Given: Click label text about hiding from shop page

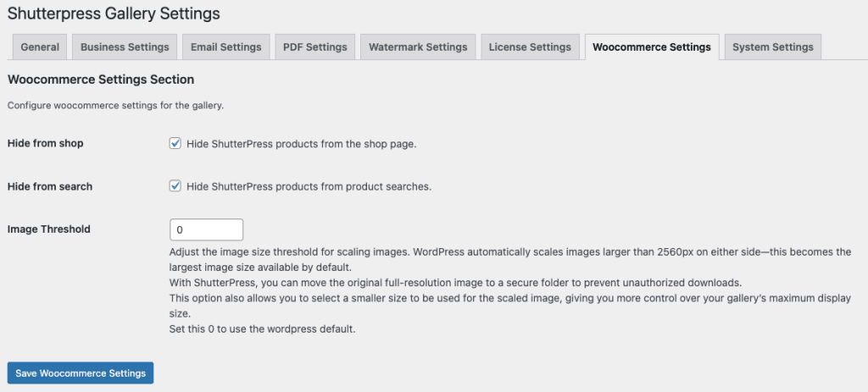Looking at the screenshot, I should 302,144.
